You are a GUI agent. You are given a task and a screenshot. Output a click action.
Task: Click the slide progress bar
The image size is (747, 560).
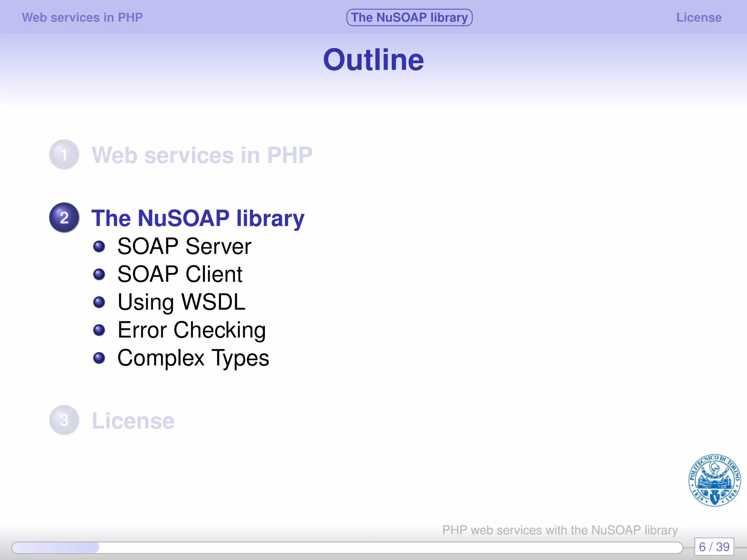point(347,547)
